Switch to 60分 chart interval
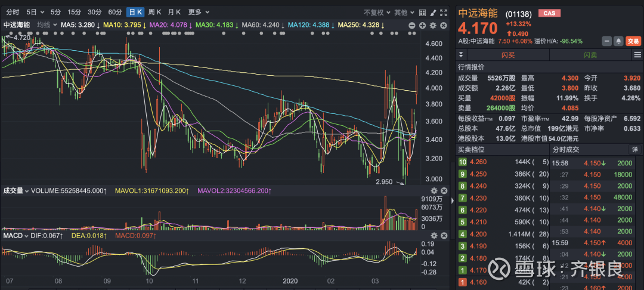Image resolution: width=644 pixels, height=290 pixels. (115, 13)
